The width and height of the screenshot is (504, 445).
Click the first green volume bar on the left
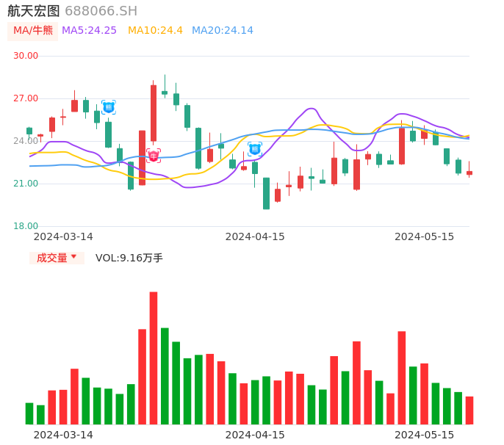point(29,413)
